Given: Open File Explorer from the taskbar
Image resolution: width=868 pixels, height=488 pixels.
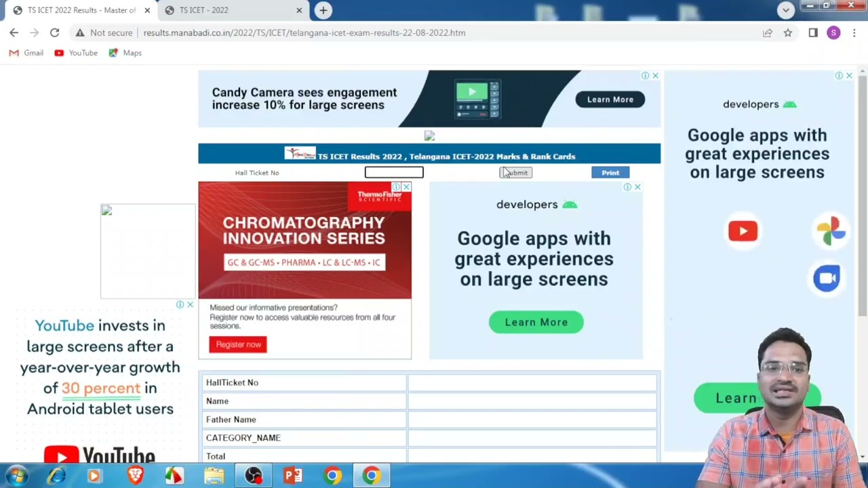Looking at the screenshot, I should point(214,476).
